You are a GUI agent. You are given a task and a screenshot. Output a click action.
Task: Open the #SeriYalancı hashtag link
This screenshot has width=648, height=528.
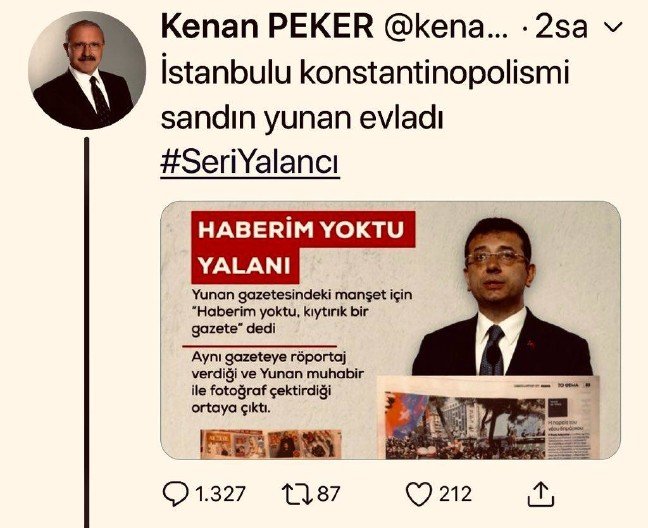[x=250, y=164]
